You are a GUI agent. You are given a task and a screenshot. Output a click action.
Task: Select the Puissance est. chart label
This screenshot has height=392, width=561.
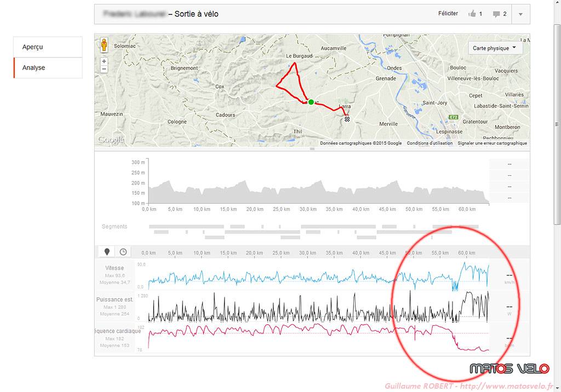(x=115, y=299)
